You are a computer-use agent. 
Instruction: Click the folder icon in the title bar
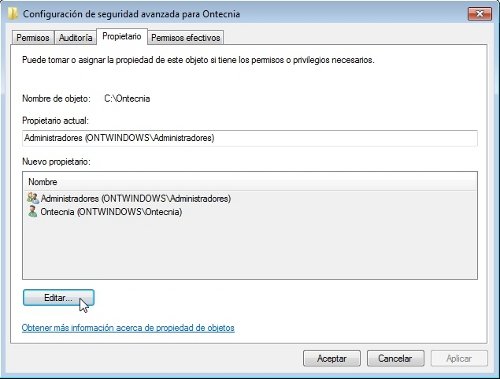12,14
